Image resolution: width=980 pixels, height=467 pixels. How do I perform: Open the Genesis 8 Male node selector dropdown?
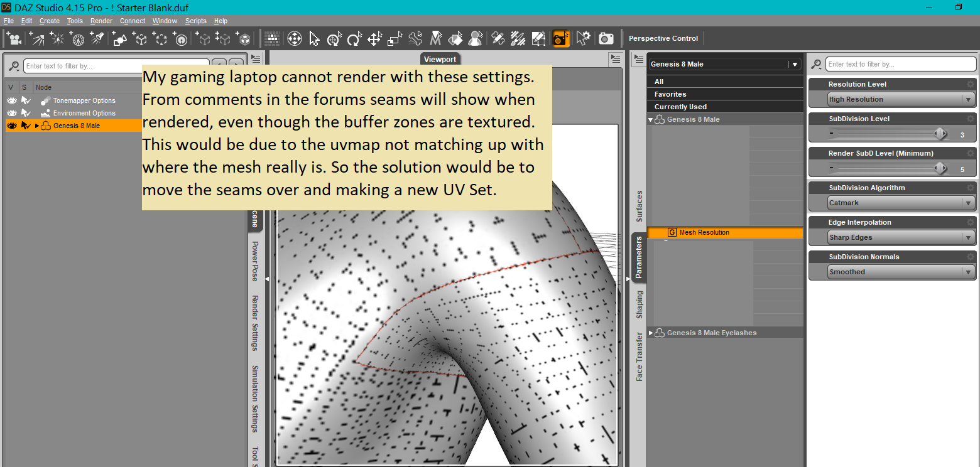(x=725, y=64)
